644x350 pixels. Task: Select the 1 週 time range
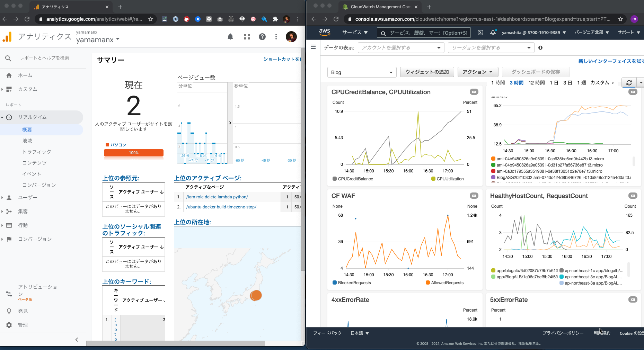click(581, 83)
